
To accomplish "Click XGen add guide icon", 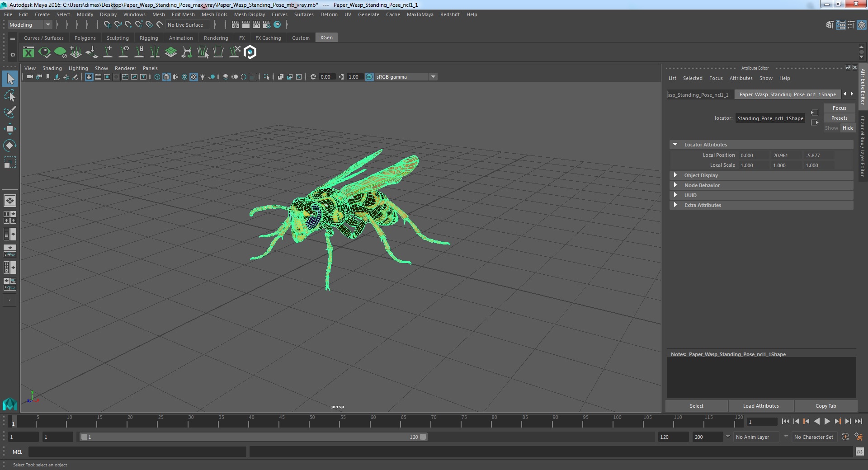I will pos(108,52).
